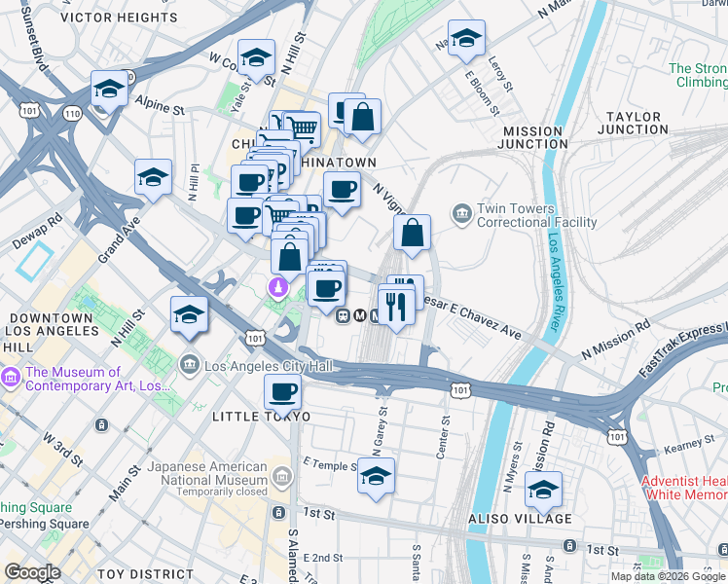Click shopping bag marker above the purple monument
Image resolution: width=728 pixels, height=584 pixels.
290,258
